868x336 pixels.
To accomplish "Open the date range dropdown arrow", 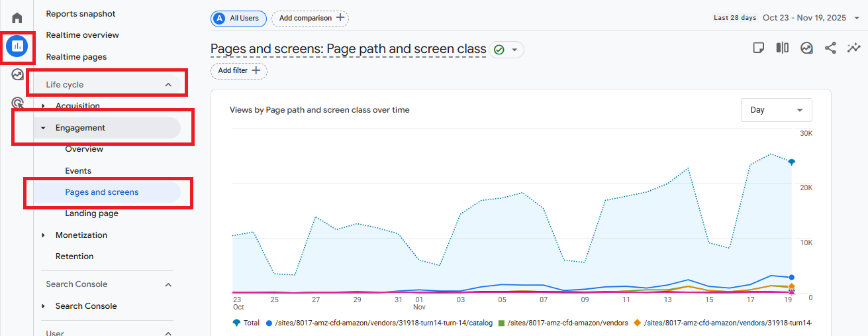I will click(857, 19).
